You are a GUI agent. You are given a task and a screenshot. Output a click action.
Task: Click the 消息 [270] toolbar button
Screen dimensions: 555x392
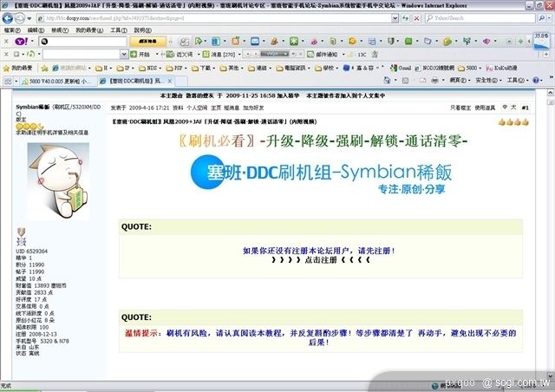219,54
